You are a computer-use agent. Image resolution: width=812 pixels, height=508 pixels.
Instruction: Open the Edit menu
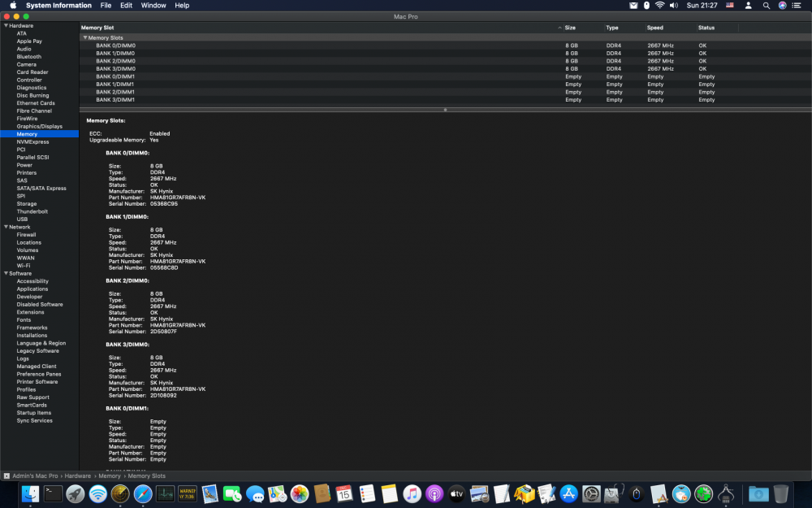point(127,5)
